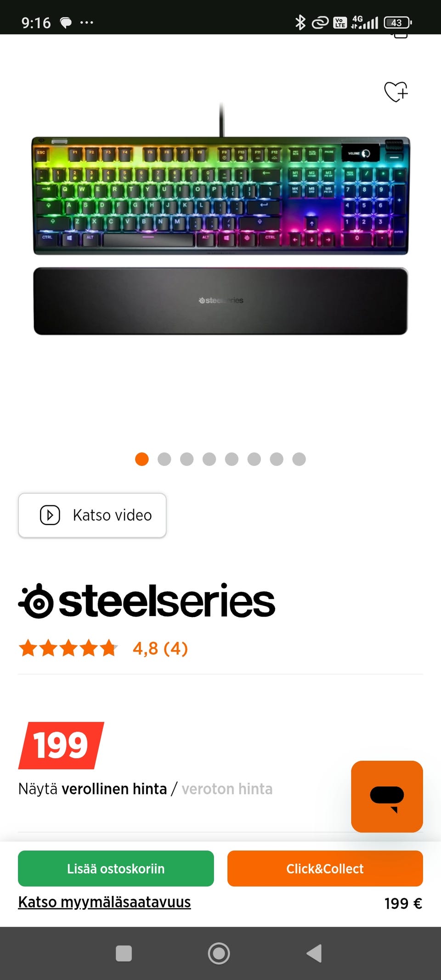Open recent apps square button
The width and height of the screenshot is (441, 980).
[124, 953]
